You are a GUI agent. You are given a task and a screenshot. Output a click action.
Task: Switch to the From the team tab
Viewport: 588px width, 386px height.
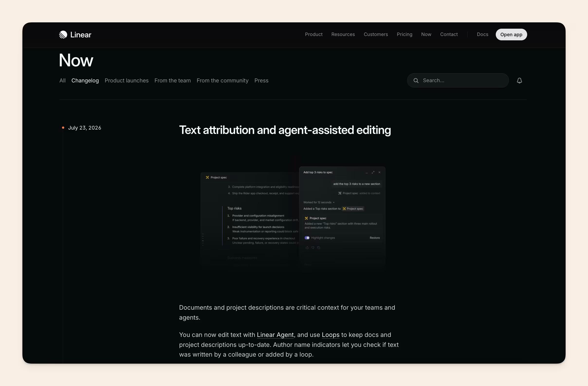coord(173,80)
